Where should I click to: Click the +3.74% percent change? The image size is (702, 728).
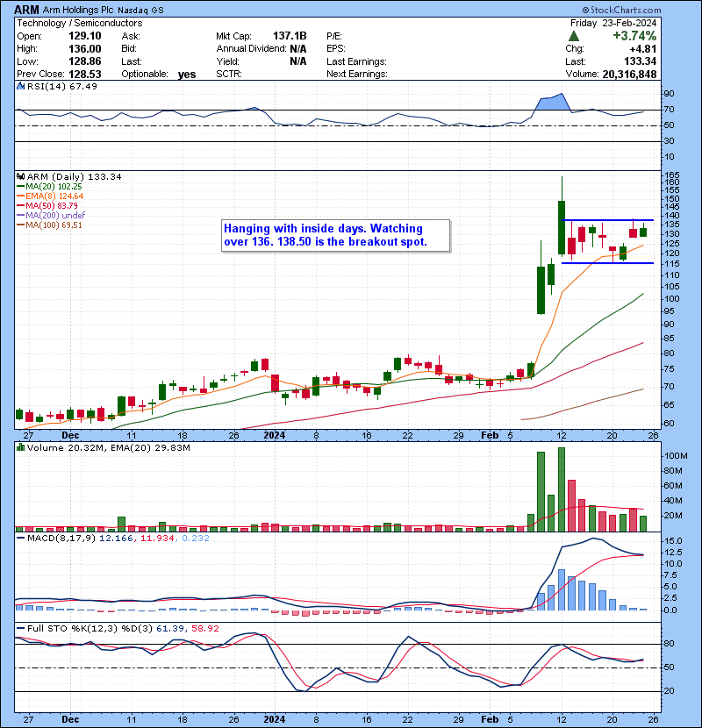(x=634, y=36)
